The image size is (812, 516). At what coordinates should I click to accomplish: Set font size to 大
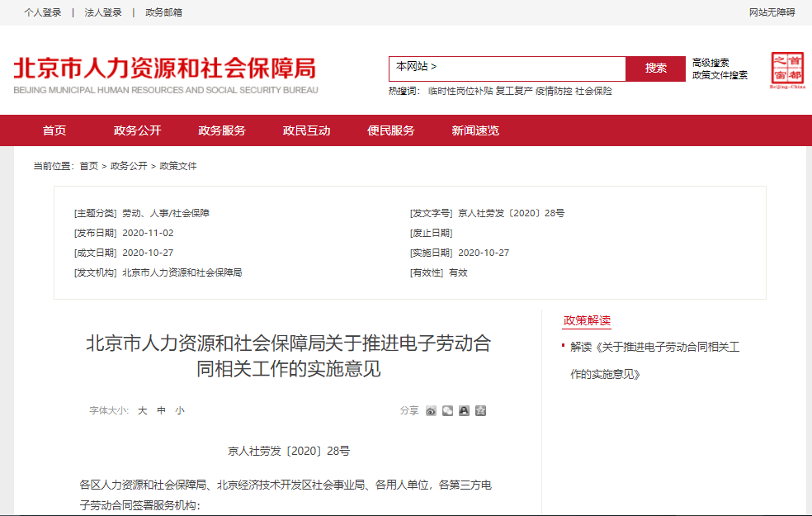(143, 411)
